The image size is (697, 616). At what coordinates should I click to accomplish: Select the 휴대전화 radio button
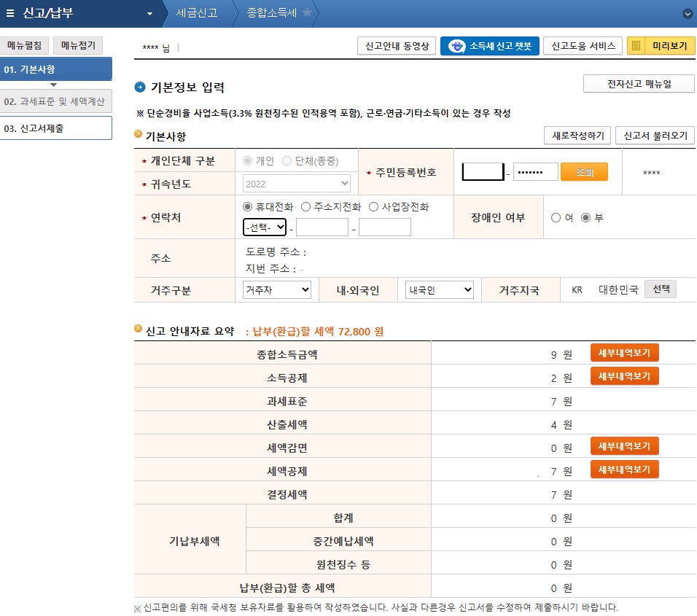[x=247, y=206]
